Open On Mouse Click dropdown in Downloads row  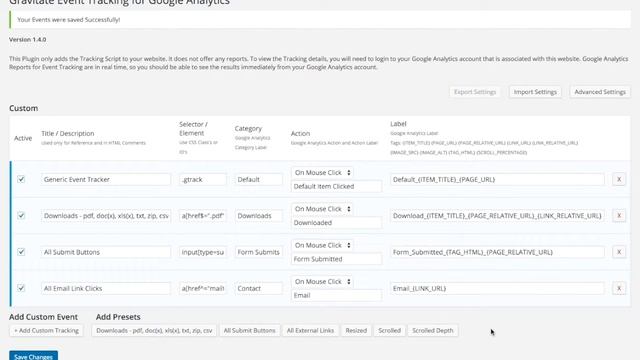pos(322,209)
